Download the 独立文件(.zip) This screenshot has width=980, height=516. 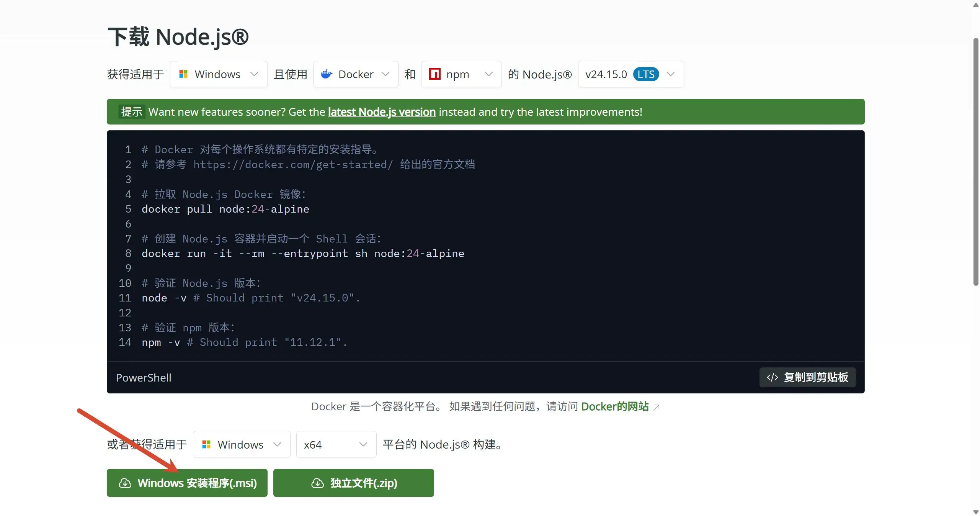(354, 483)
